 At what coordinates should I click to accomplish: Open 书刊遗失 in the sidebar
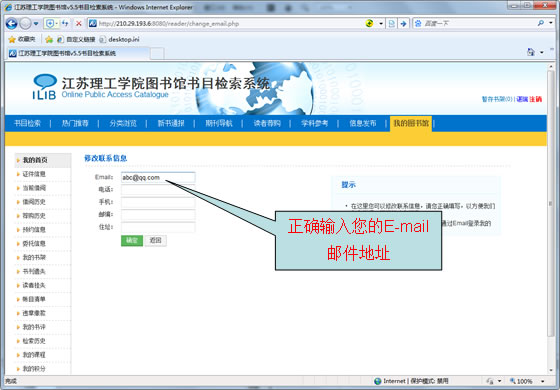click(34, 271)
